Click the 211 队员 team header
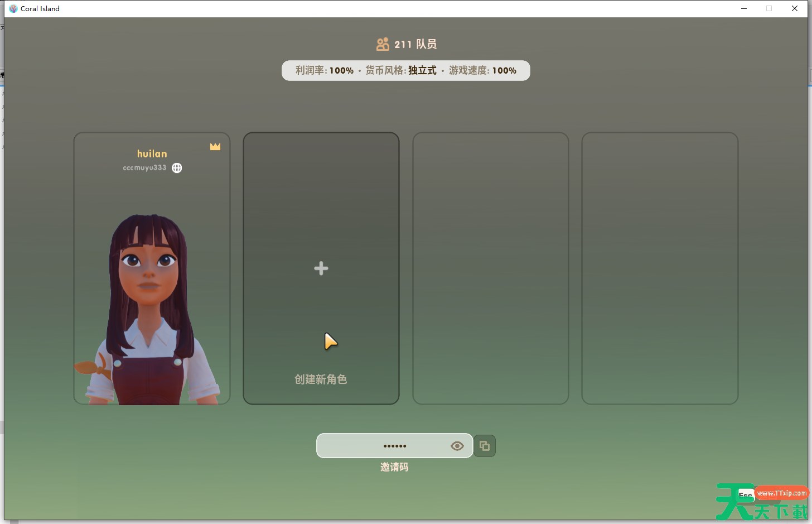The image size is (812, 524). (x=407, y=44)
